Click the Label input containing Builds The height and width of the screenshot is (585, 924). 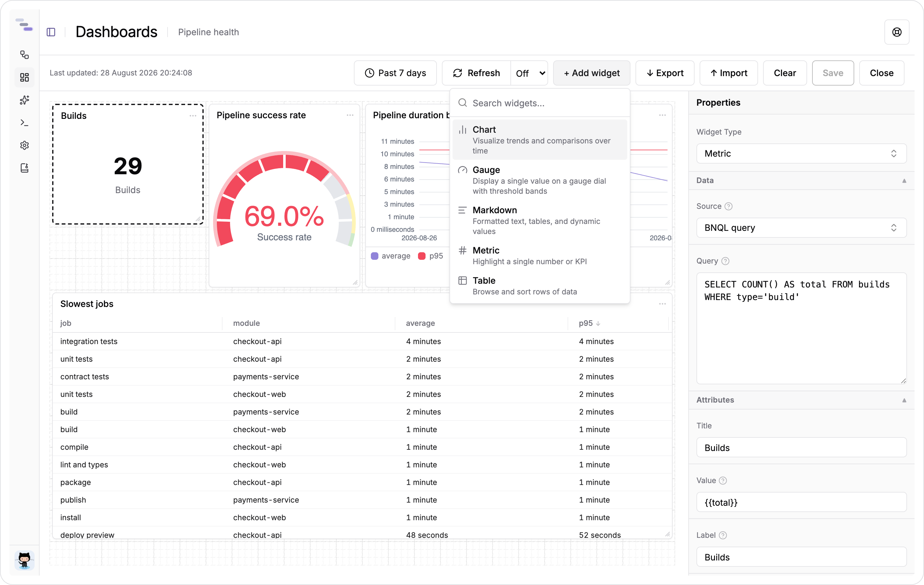pyautogui.click(x=801, y=557)
